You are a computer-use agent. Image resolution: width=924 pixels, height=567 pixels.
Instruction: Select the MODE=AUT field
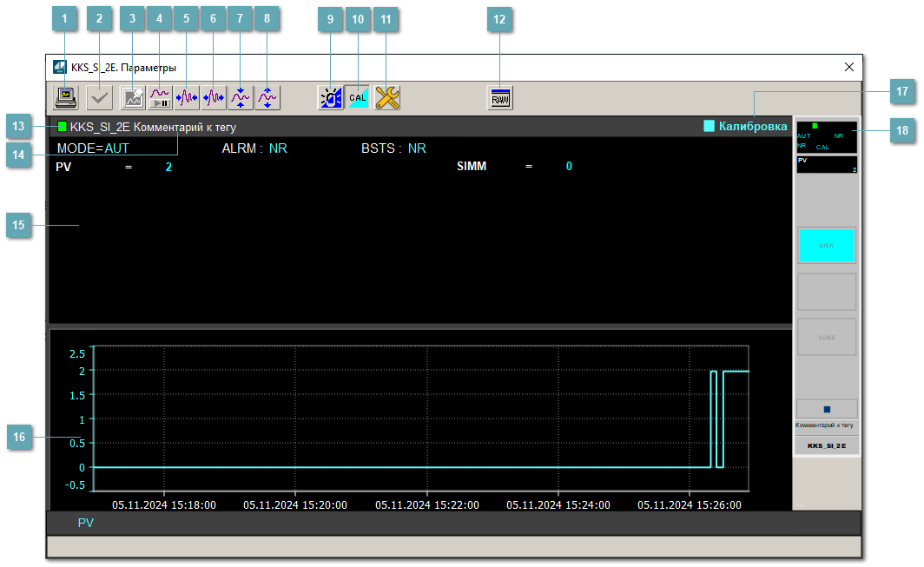click(x=93, y=148)
